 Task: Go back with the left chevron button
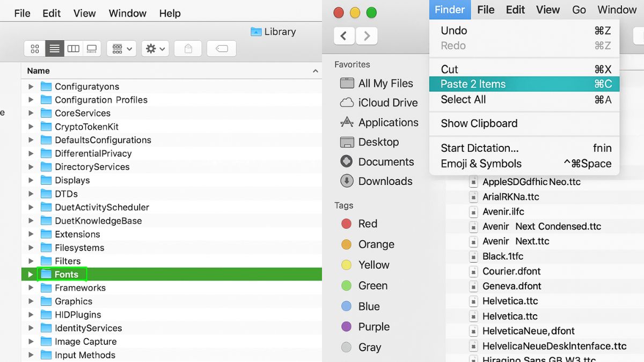pos(344,36)
